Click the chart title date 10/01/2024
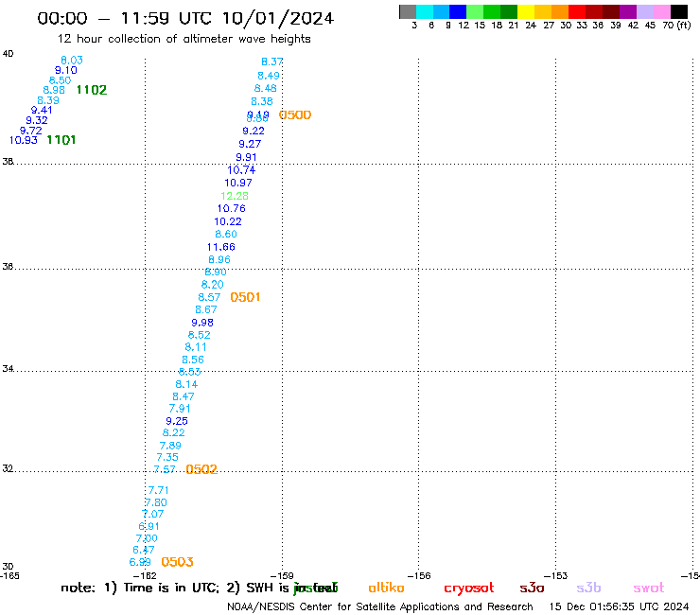The height and width of the screenshot is (615, 700). [x=278, y=19]
